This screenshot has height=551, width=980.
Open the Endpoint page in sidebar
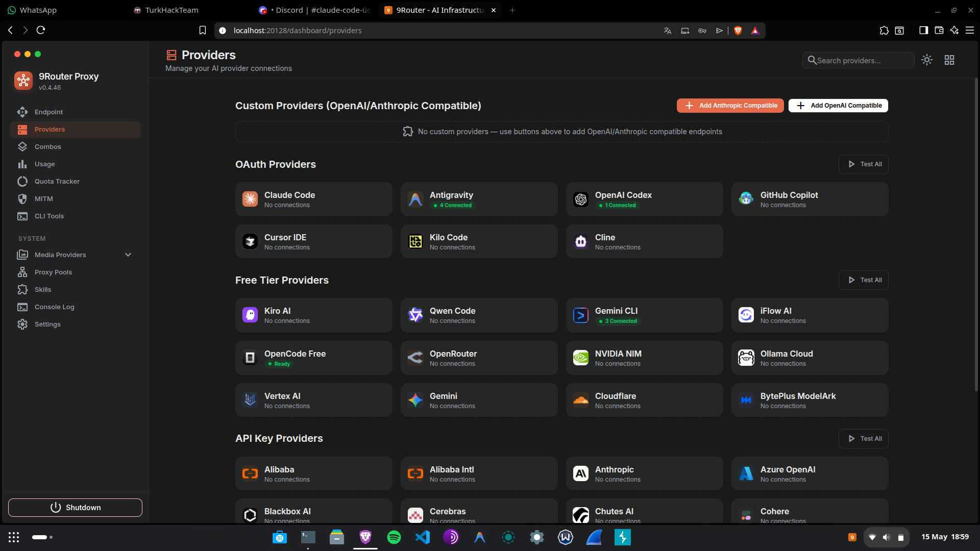(75, 112)
